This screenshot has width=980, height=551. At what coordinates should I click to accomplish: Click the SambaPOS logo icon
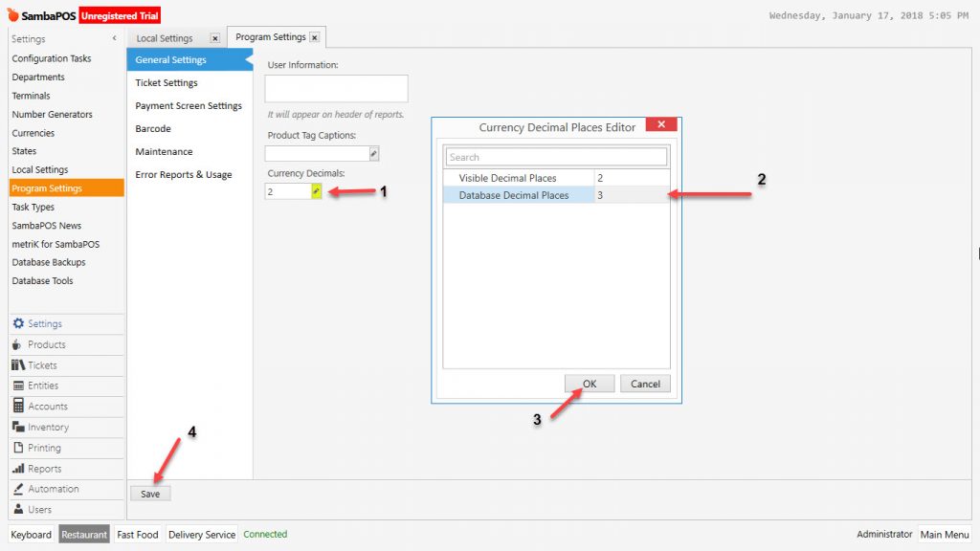click(12, 14)
